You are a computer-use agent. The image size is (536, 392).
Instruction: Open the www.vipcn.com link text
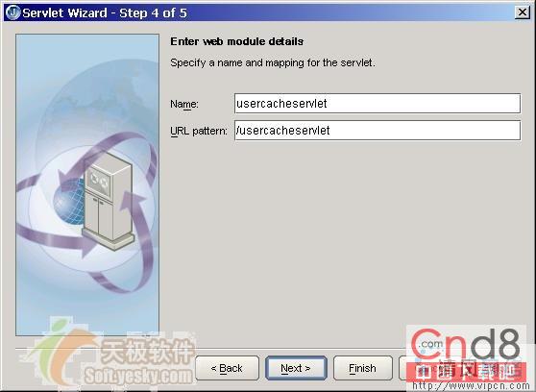(x=471, y=386)
